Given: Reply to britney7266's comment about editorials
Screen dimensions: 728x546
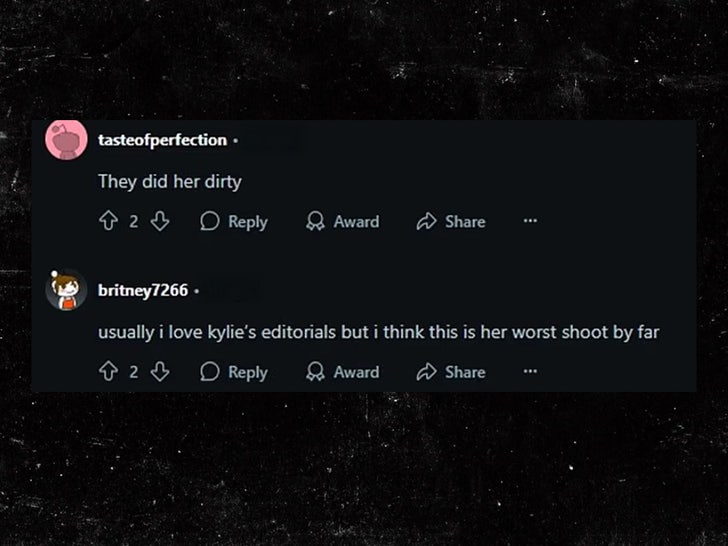Looking at the screenshot, I should coord(234,372).
